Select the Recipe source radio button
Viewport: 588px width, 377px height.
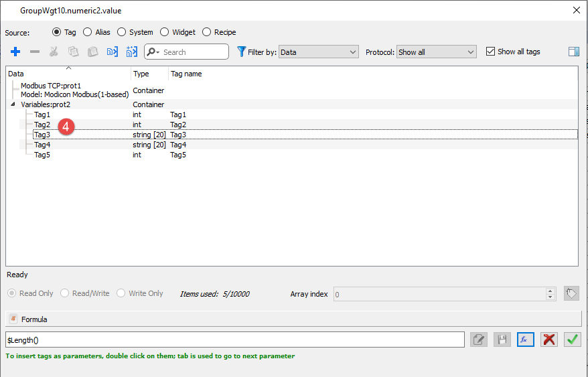(206, 32)
